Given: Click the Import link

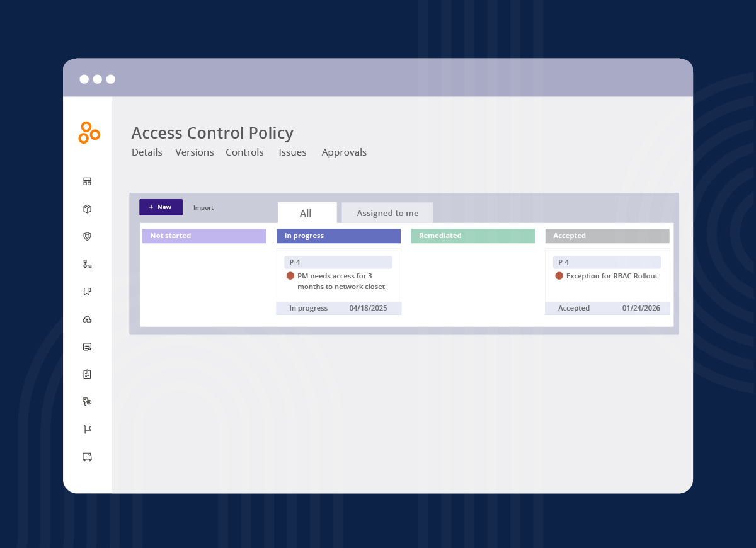Looking at the screenshot, I should pyautogui.click(x=203, y=208).
